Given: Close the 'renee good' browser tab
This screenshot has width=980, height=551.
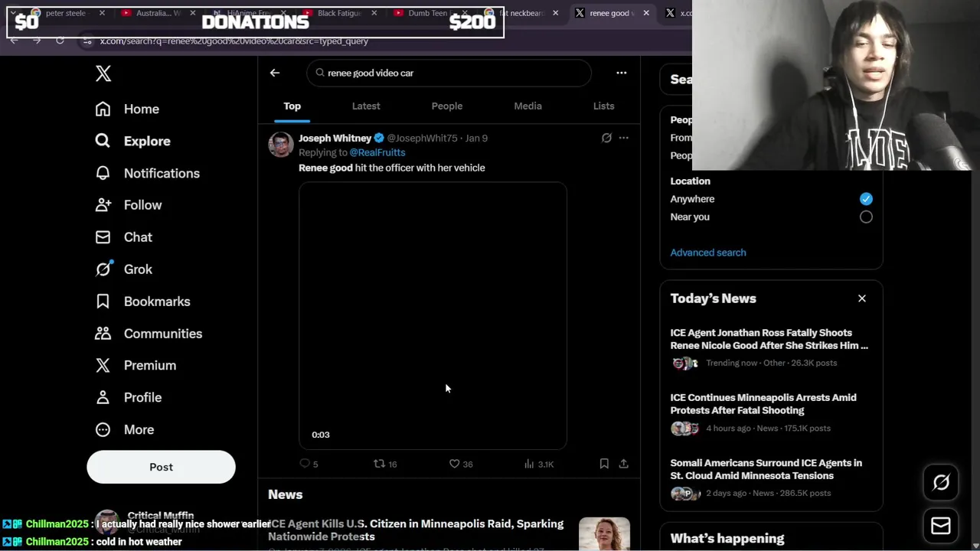Looking at the screenshot, I should click(x=646, y=13).
